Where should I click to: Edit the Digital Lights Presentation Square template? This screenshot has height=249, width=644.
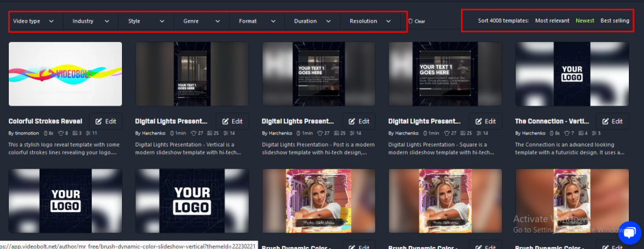(x=486, y=121)
